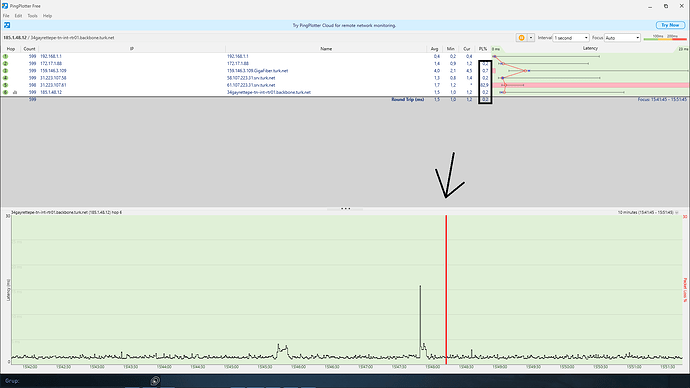Open the Interval 1 second dropdown
Viewport: 690px width, 388px height.
coord(571,38)
